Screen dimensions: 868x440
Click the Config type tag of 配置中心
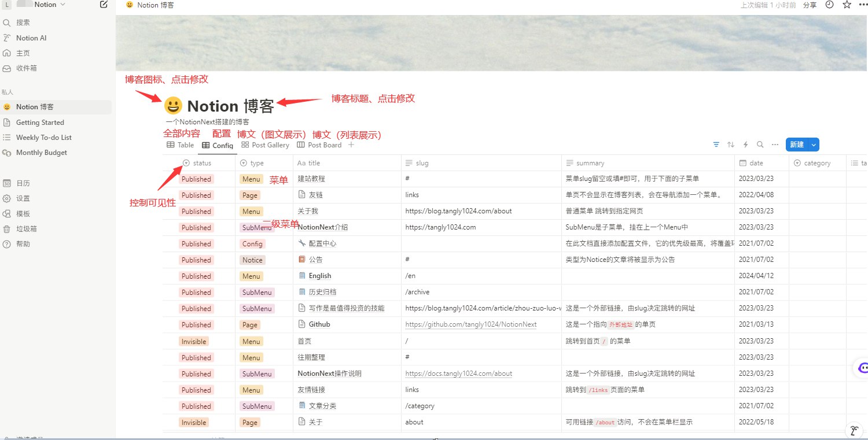tap(252, 244)
